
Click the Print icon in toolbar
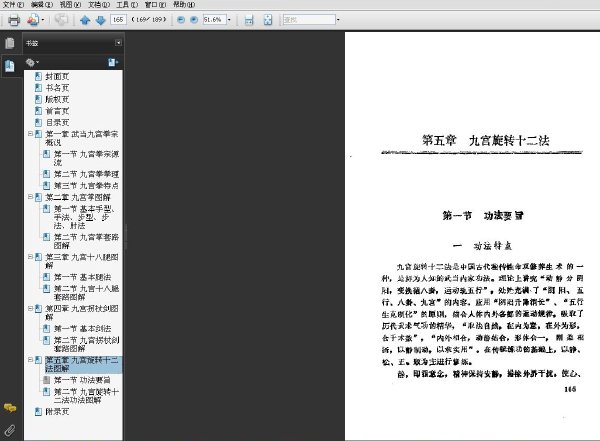pos(14,20)
